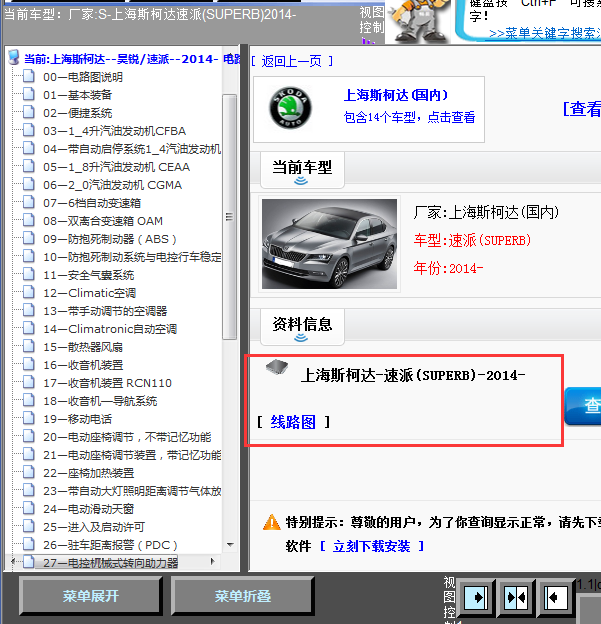
Task: Click the page icon beside 00—电路图说明
Action: point(29,76)
